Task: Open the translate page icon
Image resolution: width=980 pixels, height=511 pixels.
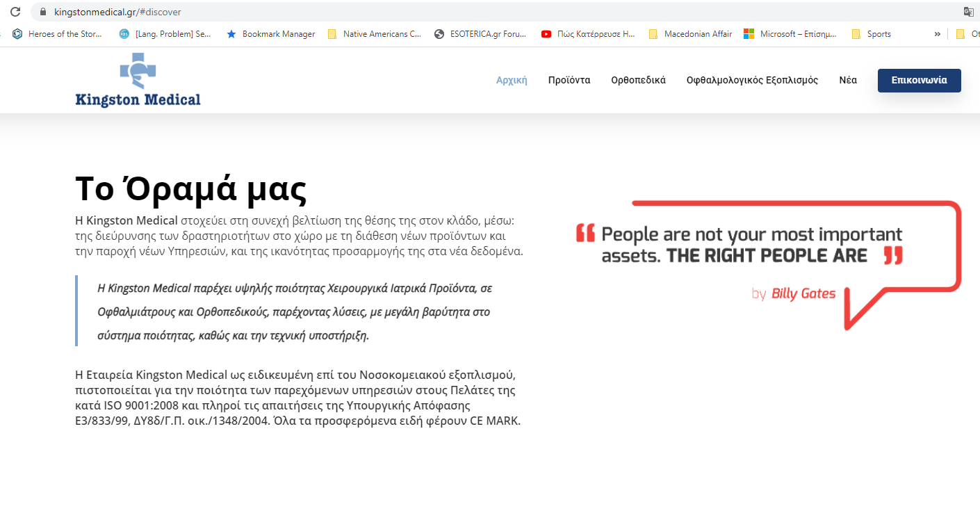Action: coord(969,12)
